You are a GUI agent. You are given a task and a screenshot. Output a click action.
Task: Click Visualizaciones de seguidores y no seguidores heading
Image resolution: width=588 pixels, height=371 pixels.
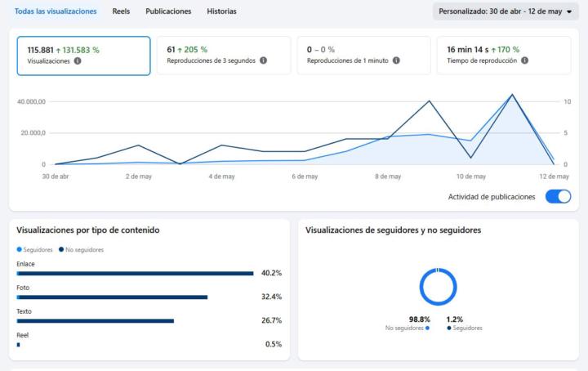(393, 230)
